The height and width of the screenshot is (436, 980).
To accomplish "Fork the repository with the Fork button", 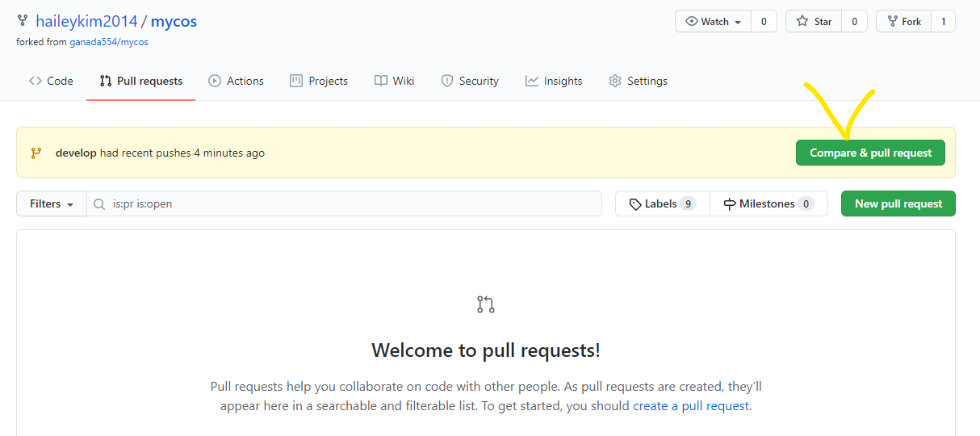I will (903, 22).
